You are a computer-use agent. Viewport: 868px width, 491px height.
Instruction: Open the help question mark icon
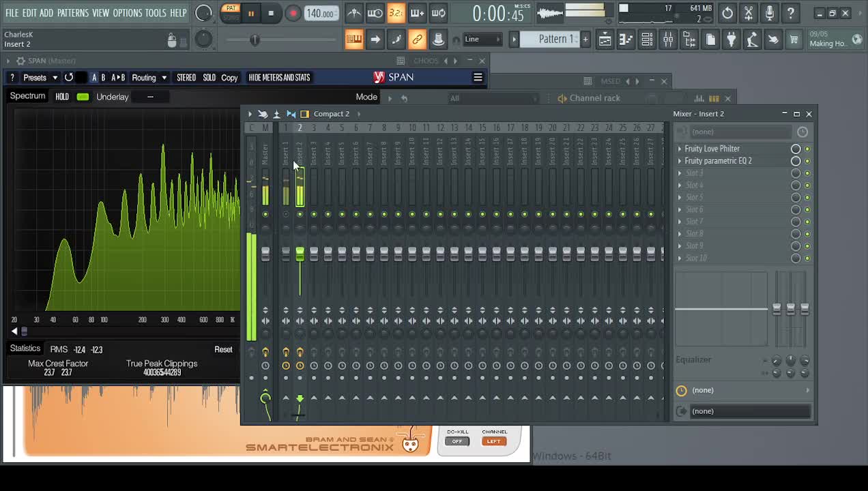tap(791, 13)
